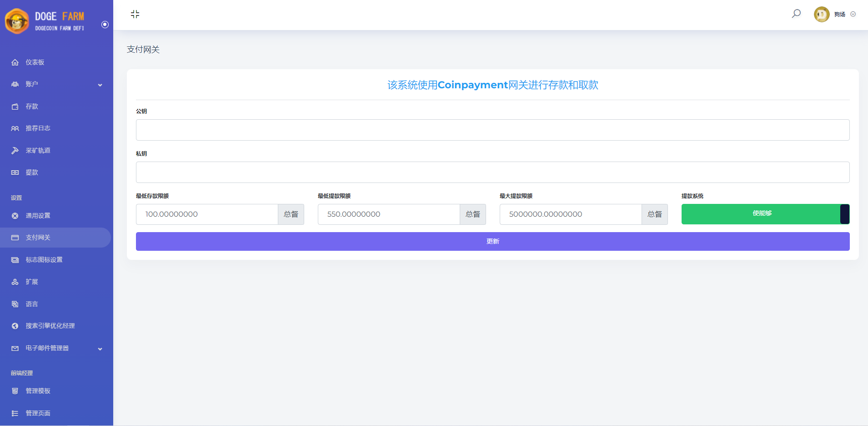Click the deposit wallet icon in sidebar
Viewport: 868px width, 426px height.
coord(15,106)
